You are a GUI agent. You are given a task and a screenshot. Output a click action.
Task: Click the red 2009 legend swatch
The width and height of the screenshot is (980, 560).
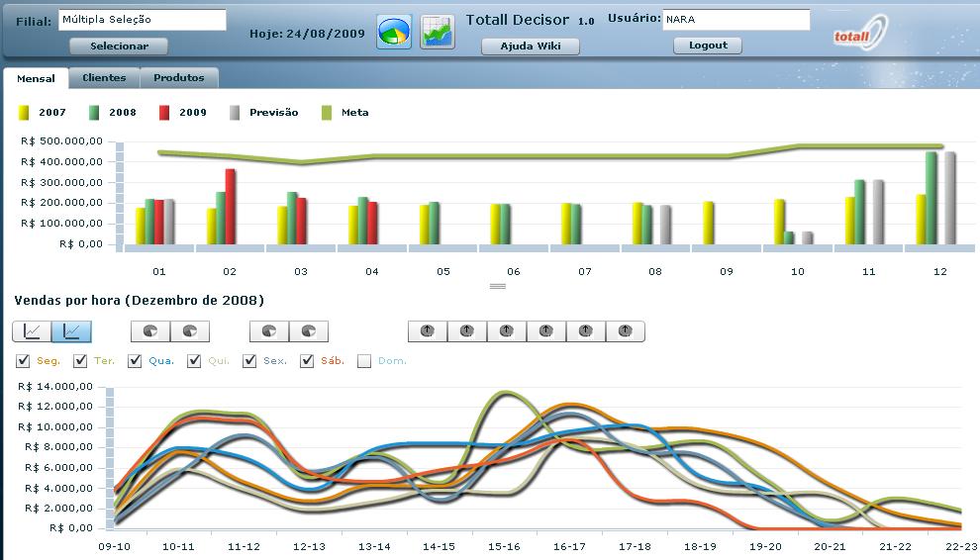165,113
